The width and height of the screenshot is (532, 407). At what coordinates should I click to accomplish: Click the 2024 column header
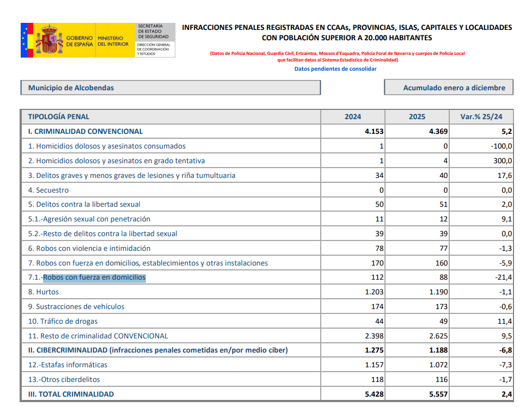click(352, 116)
